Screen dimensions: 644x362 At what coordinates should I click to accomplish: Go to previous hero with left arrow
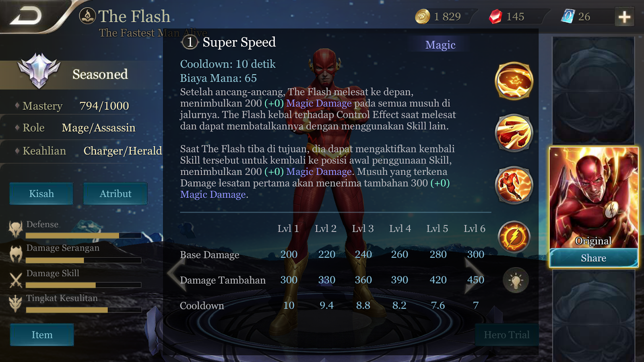click(x=176, y=274)
